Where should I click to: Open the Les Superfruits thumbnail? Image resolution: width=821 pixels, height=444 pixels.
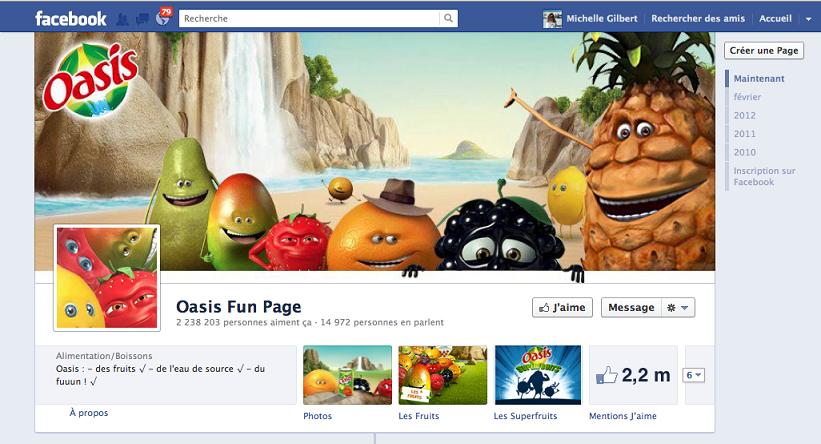coord(538,375)
